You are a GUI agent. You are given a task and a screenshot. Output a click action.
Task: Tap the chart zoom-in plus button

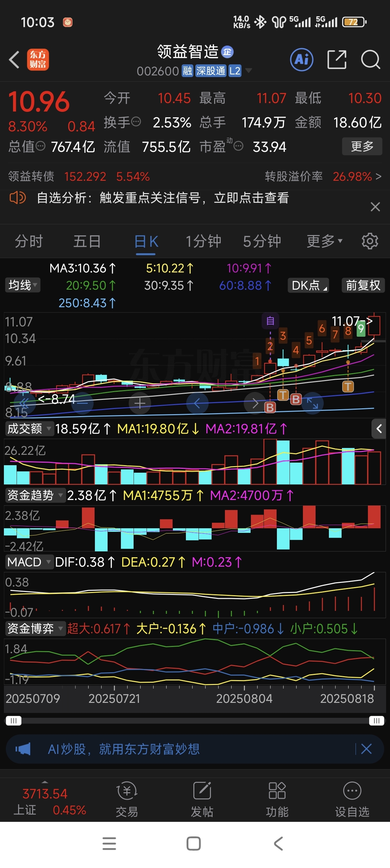click(x=140, y=403)
